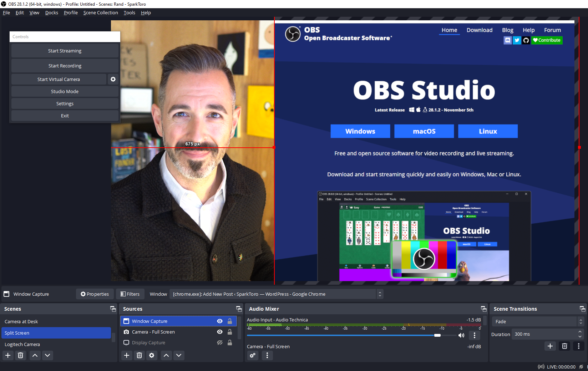The width and height of the screenshot is (588, 371).
Task: Enable Studio Mode
Action: tap(65, 91)
